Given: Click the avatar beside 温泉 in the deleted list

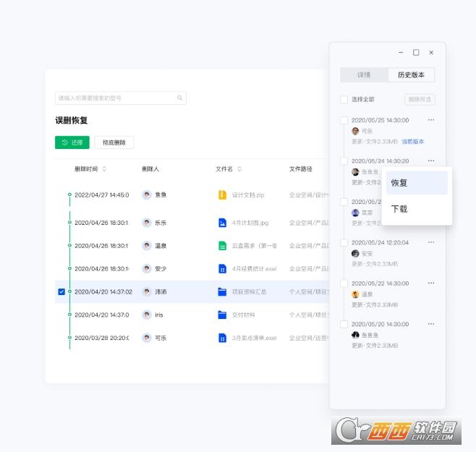Looking at the screenshot, I should [147, 246].
